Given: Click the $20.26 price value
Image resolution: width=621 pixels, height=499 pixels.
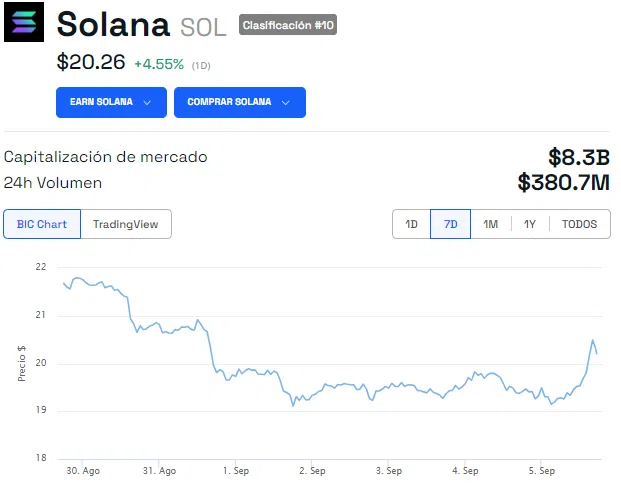Looking at the screenshot, I should [91, 62].
